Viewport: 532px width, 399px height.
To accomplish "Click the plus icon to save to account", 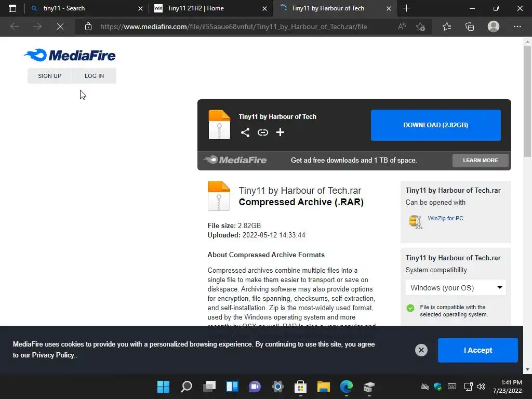I will pyautogui.click(x=280, y=132).
